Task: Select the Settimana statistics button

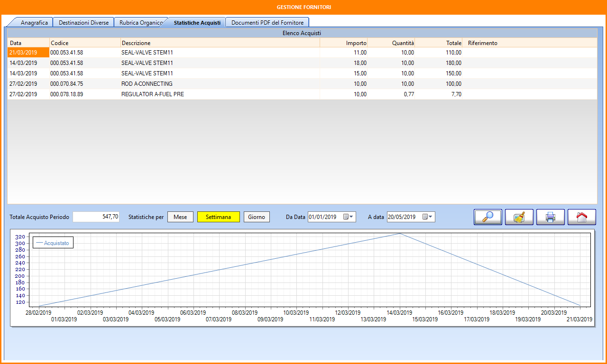Action: 219,217
